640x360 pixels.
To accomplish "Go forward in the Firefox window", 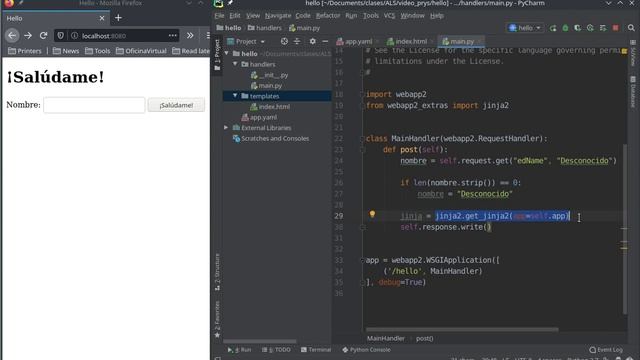I will coord(28,36).
